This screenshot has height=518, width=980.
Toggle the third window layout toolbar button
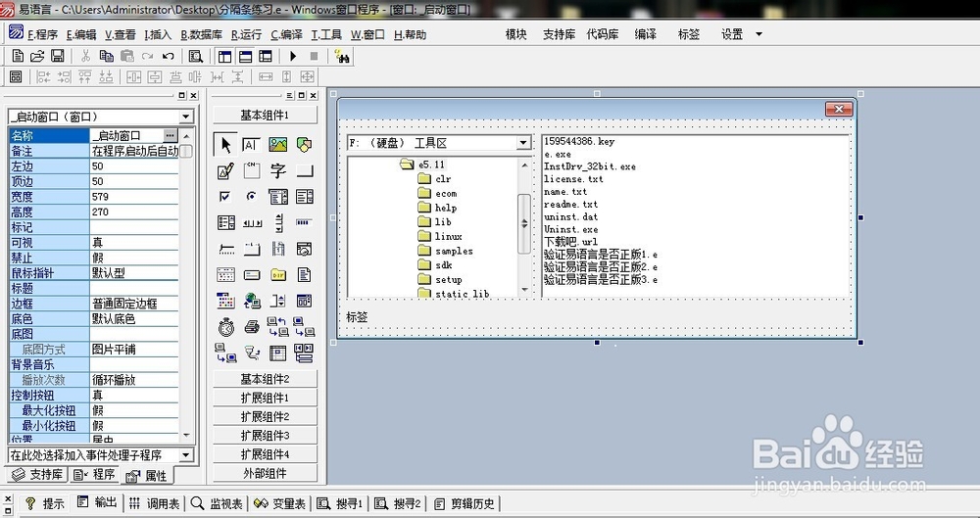(266, 56)
